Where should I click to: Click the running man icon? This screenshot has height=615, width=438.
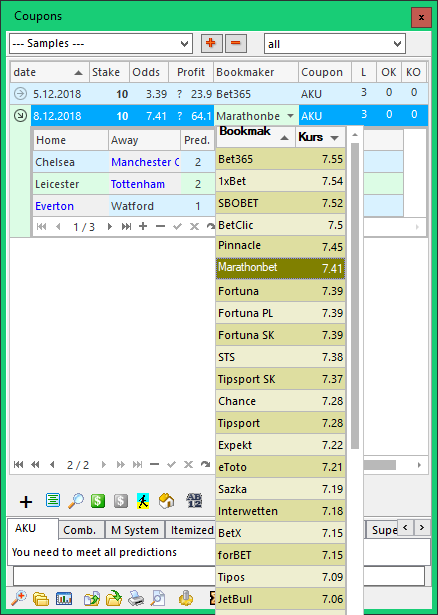point(143,501)
